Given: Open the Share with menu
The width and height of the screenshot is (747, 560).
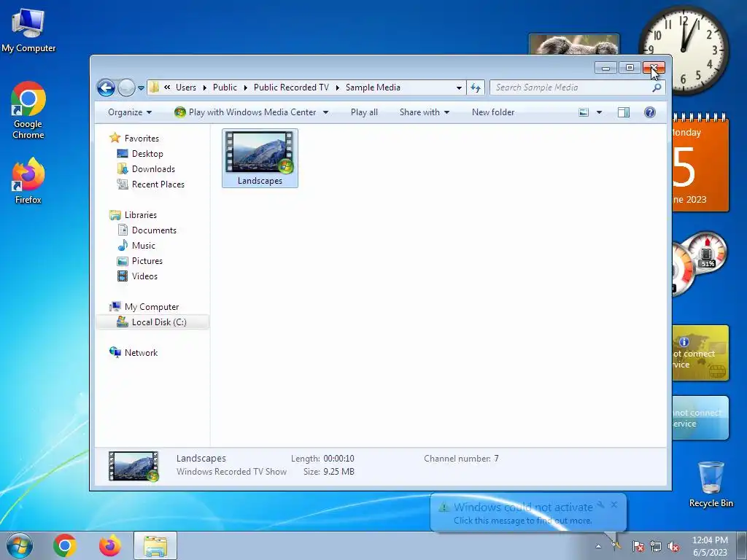Looking at the screenshot, I should [424, 112].
